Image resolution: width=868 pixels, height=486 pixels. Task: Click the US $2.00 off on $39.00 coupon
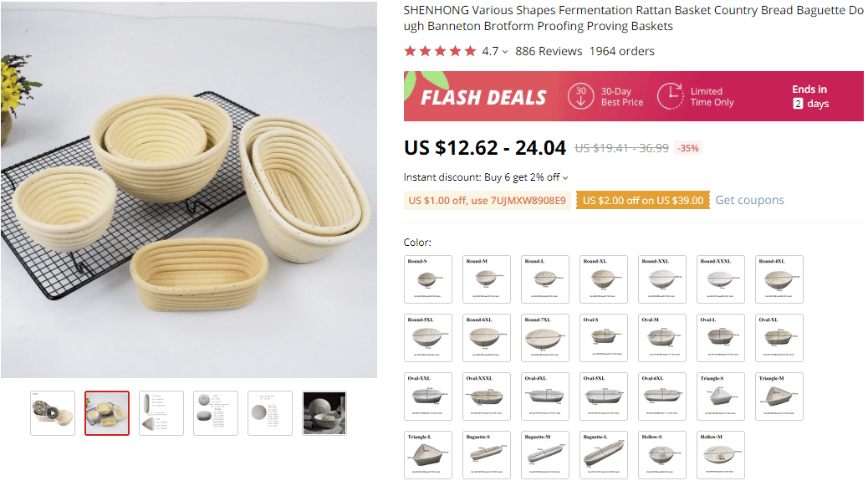coord(642,200)
